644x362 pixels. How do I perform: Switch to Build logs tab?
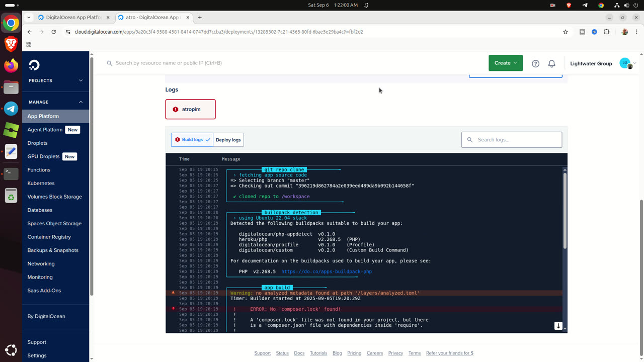192,140
